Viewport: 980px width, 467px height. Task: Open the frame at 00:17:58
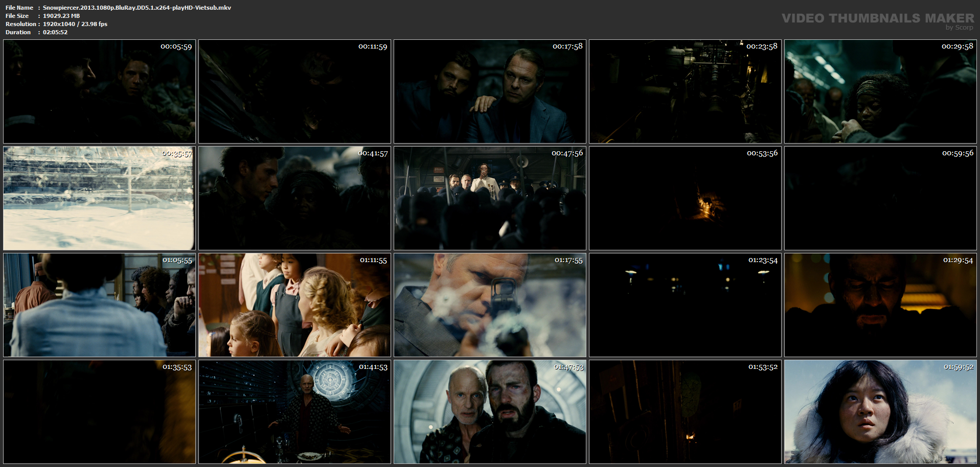490,91
